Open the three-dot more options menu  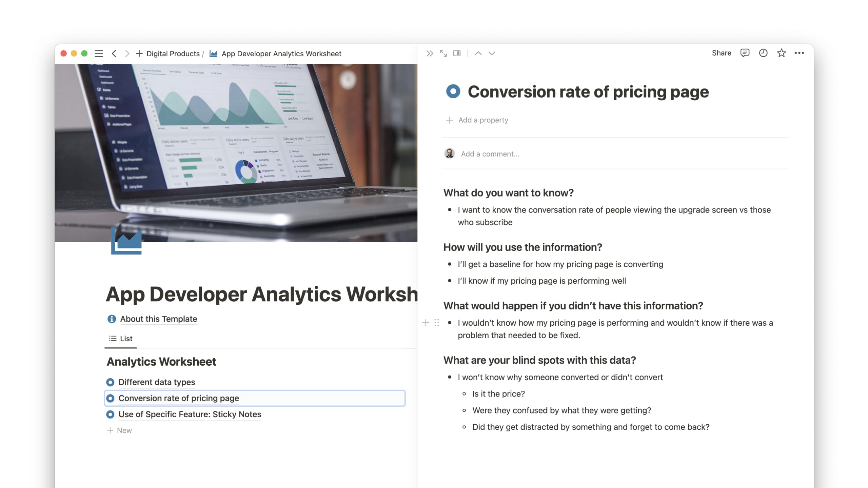[799, 53]
